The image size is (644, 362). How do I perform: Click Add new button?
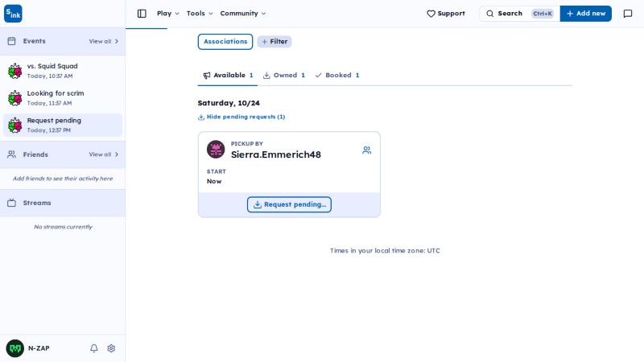(586, 14)
